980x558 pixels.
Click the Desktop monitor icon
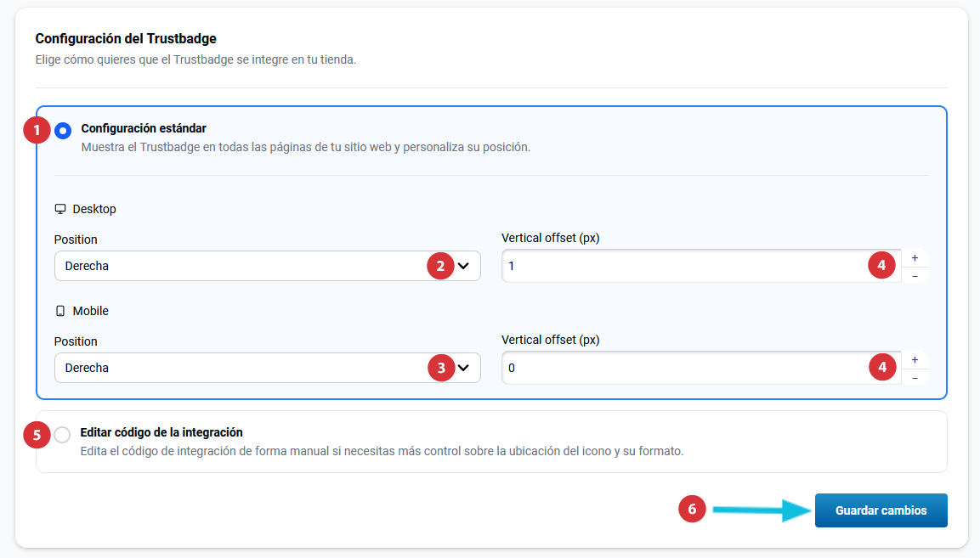coord(60,209)
